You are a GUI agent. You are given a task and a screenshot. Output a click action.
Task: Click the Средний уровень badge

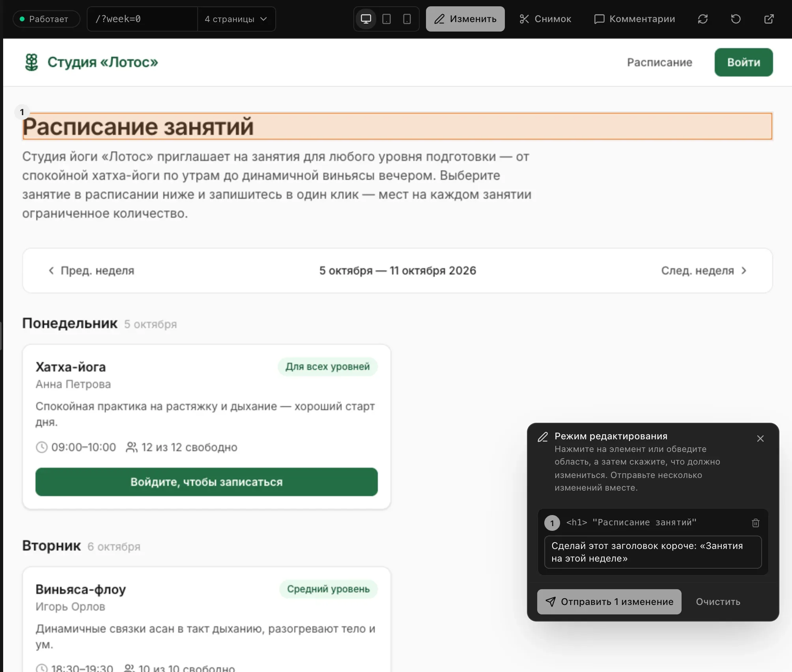(x=329, y=589)
